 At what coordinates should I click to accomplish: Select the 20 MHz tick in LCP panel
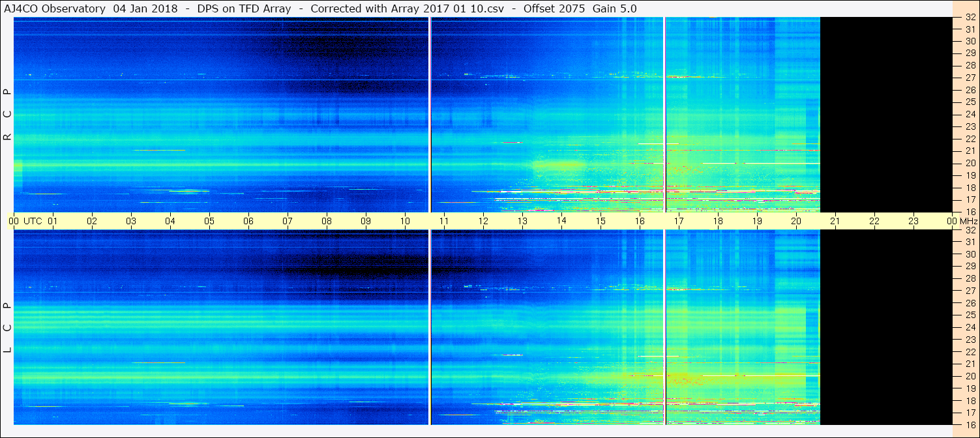[970, 376]
